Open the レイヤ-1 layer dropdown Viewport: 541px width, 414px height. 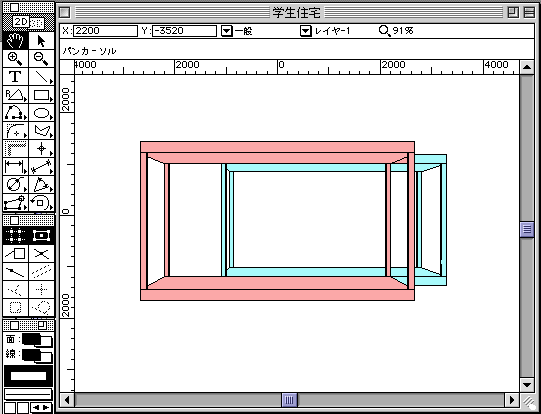pos(305,31)
